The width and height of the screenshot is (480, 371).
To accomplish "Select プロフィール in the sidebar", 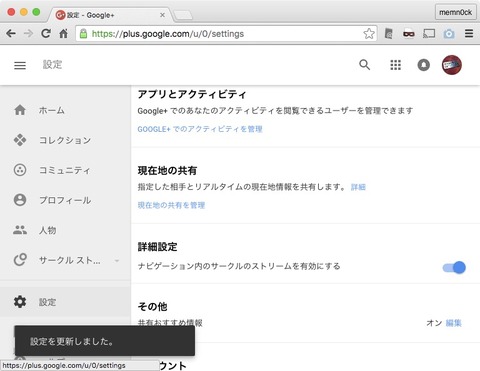I will click(65, 200).
